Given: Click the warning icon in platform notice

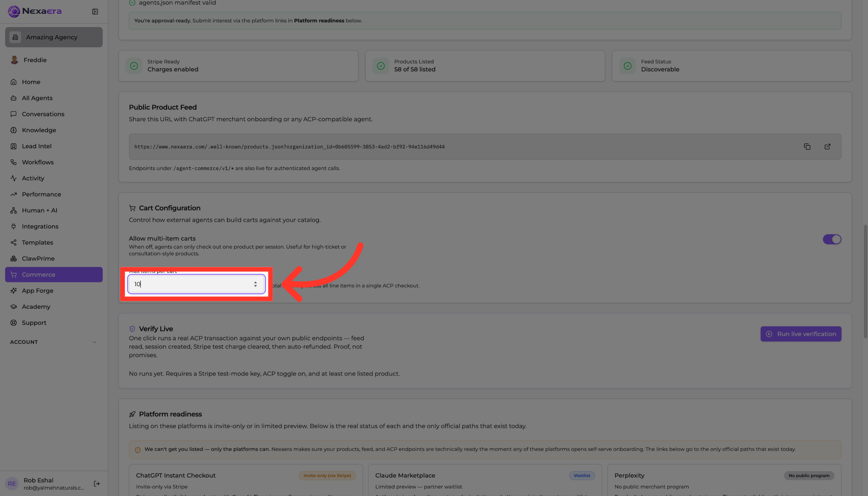Looking at the screenshot, I should 138,450.
